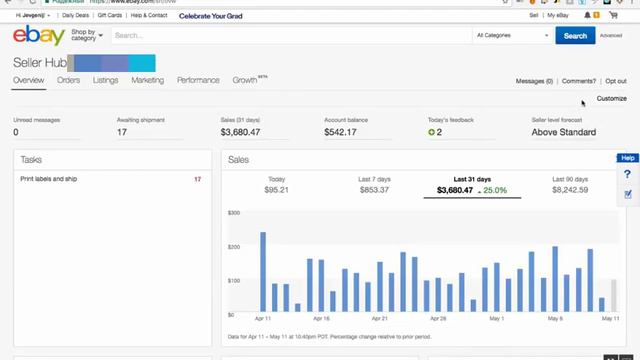Expand the Shop by category dropdown

tap(87, 35)
